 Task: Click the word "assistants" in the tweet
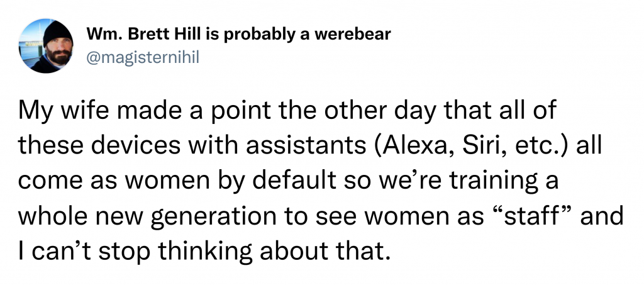pos(306,146)
